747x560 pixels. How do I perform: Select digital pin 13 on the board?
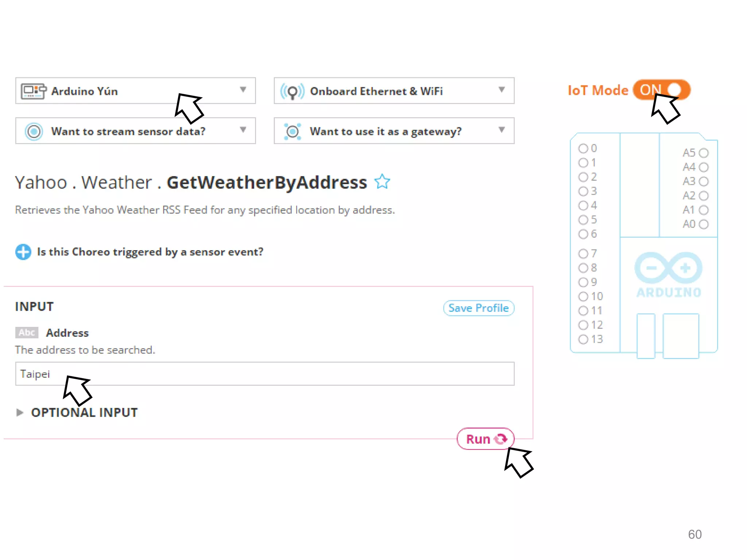tap(583, 339)
